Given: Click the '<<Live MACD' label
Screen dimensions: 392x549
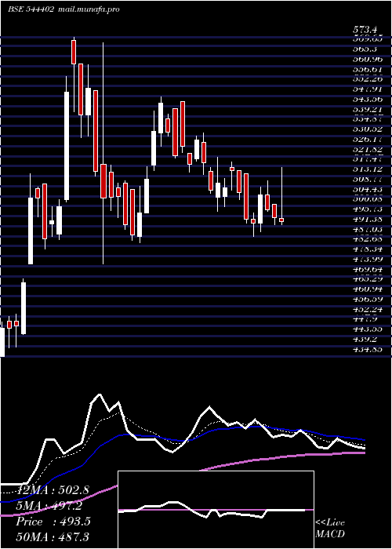Looking at the screenshot, I should pyautogui.click(x=330, y=529).
